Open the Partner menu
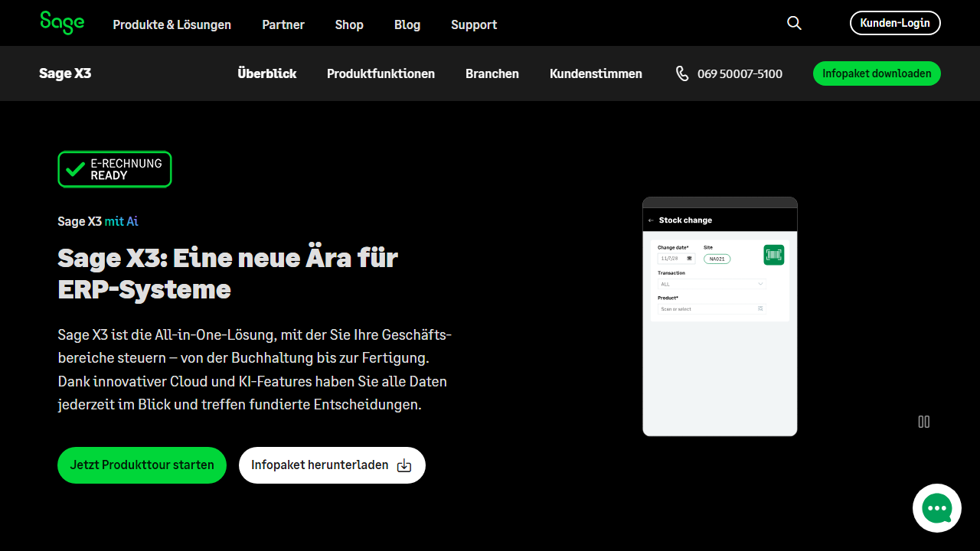The height and width of the screenshot is (551, 980). [x=283, y=24]
